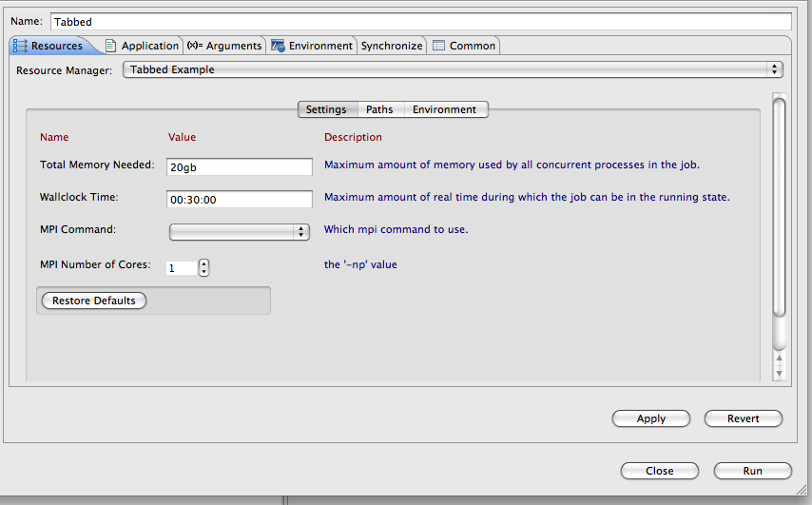The height and width of the screenshot is (505, 812).
Task: Click the Close button
Action: point(659,471)
